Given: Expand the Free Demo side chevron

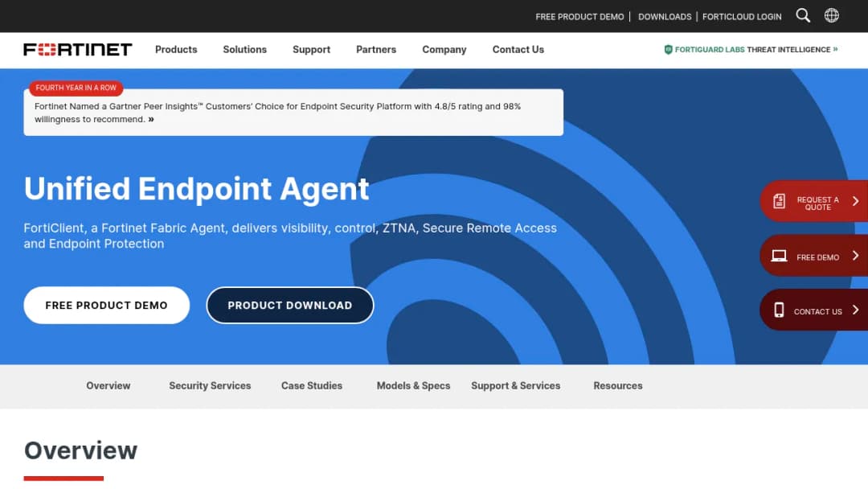Looking at the screenshot, I should tap(855, 255).
